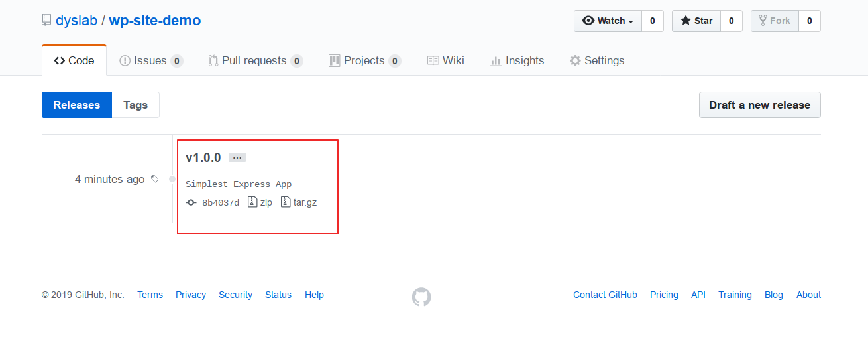Click the Simplest Express App description
868x351 pixels.
239,184
